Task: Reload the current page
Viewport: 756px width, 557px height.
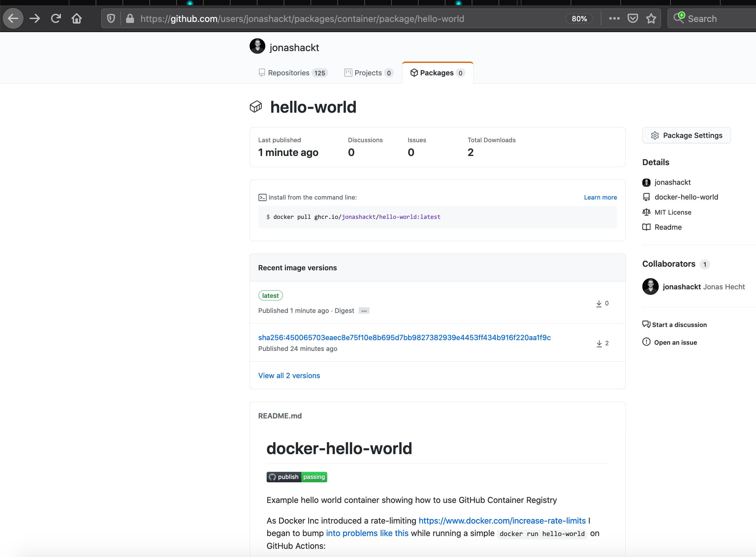Action: tap(56, 18)
